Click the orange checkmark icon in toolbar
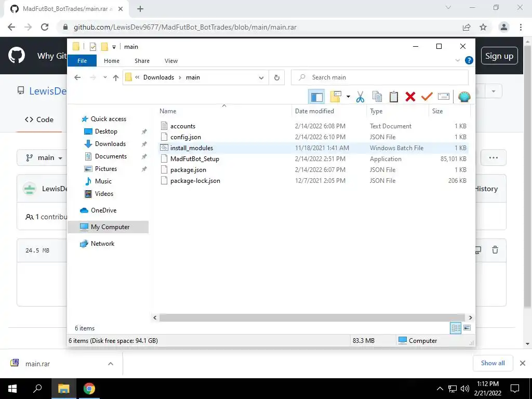 click(x=427, y=97)
